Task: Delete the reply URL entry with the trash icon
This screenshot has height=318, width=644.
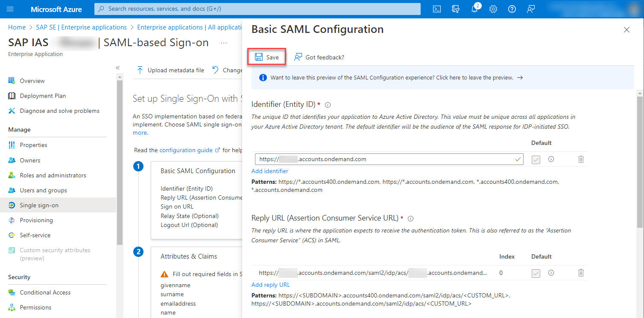Action: tap(581, 272)
